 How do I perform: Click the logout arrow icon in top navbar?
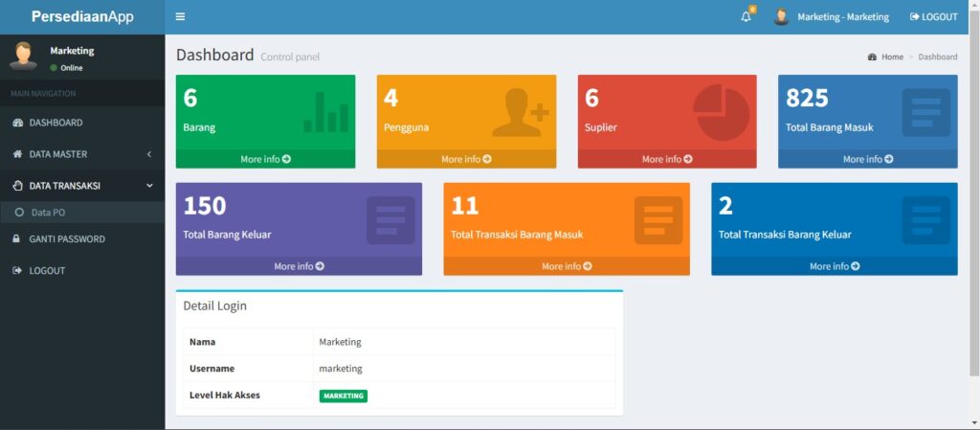tap(914, 17)
